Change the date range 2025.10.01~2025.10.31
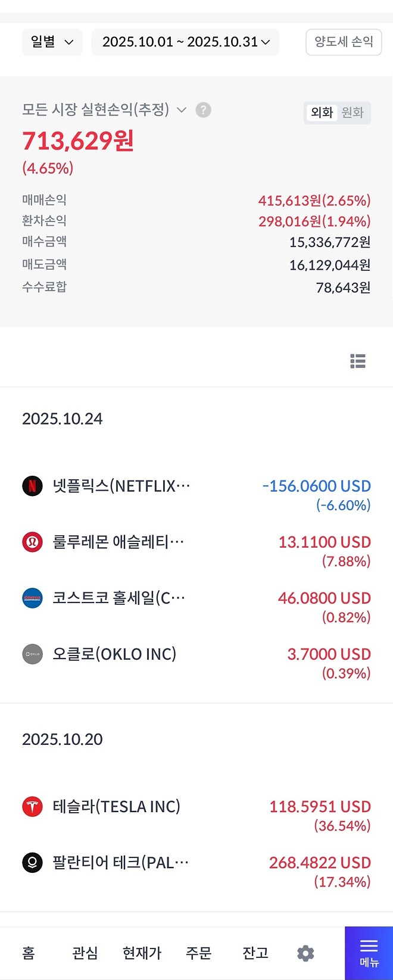This screenshot has width=393, height=980. click(185, 42)
